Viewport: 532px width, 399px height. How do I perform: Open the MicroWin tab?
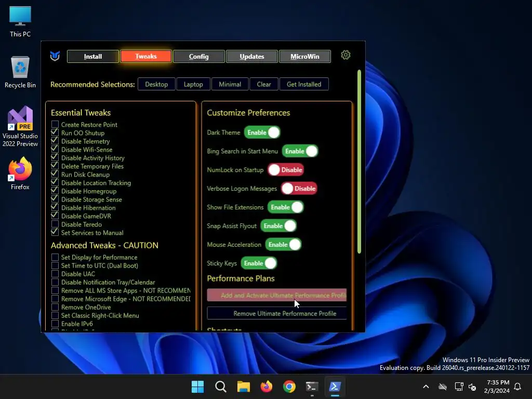point(304,56)
